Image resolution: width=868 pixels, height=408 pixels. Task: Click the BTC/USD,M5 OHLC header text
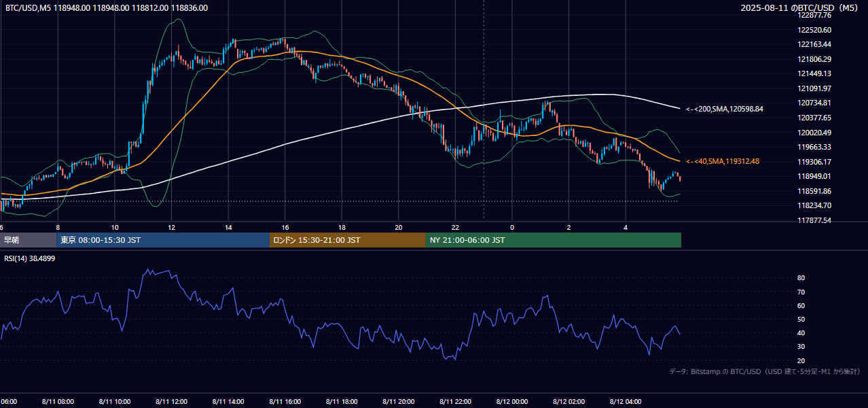coord(107,8)
